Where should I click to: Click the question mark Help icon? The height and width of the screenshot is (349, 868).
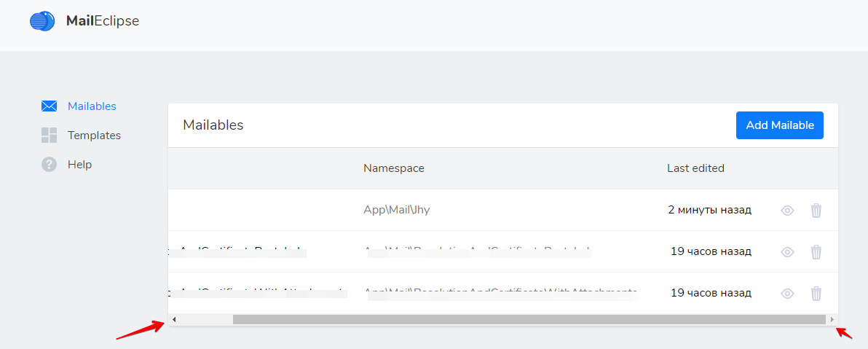tap(50, 165)
